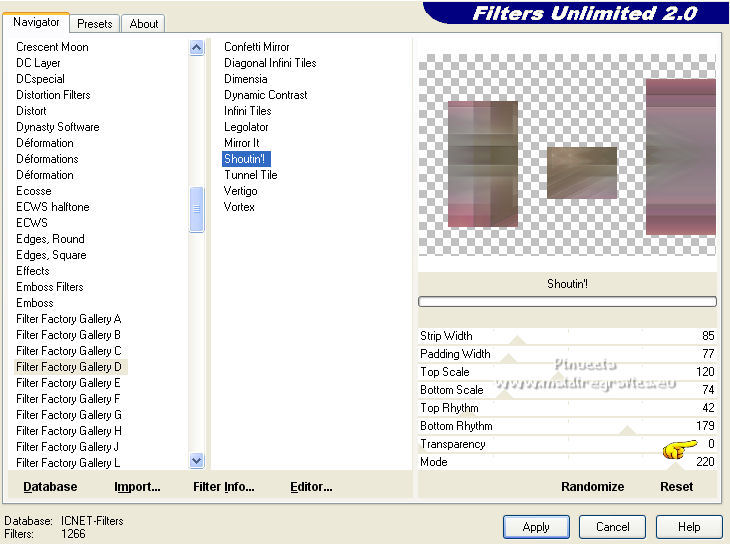Select Filter Factory Gallery L
The height and width of the screenshot is (544, 730).
click(x=68, y=463)
